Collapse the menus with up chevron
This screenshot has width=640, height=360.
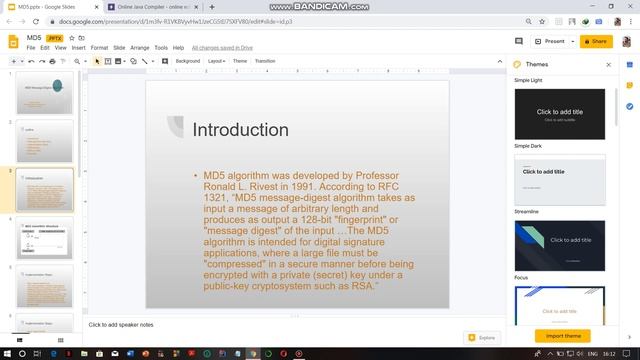tap(500, 61)
